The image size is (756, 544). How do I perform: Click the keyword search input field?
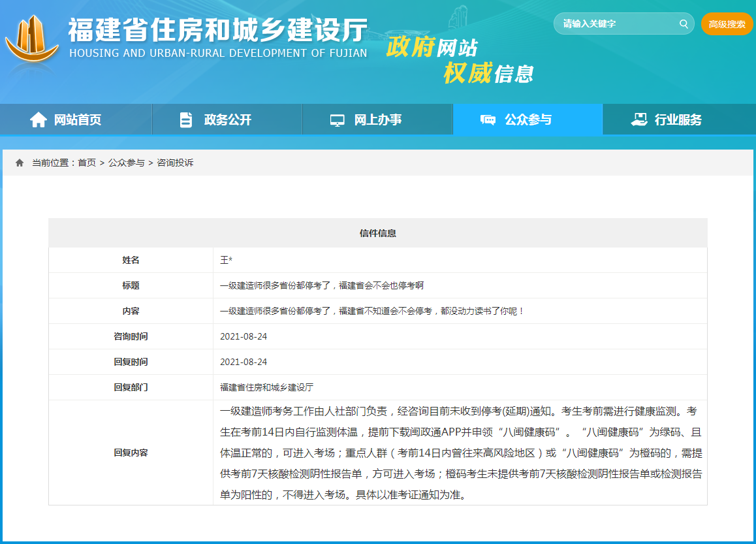tap(614, 24)
